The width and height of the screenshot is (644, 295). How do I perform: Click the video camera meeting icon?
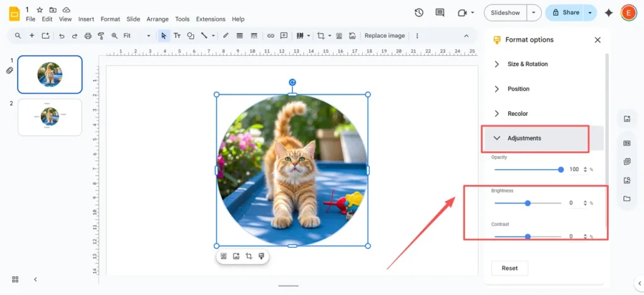click(462, 13)
